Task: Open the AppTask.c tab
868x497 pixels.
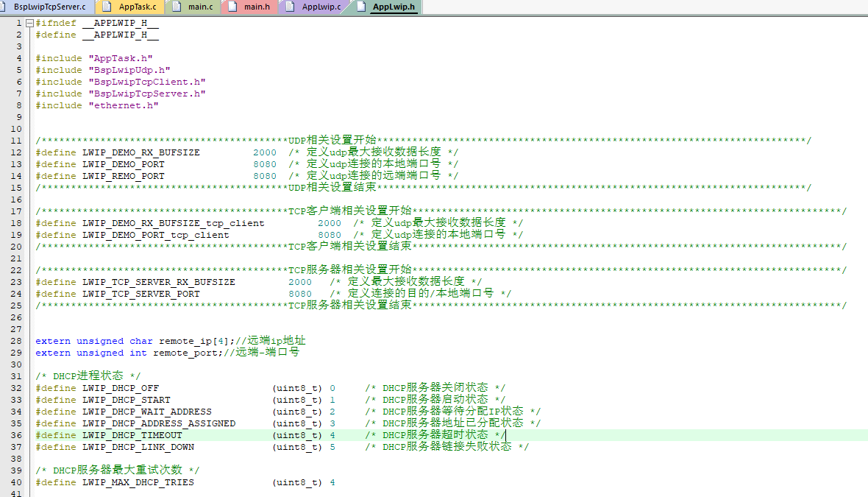Action: 137,7
